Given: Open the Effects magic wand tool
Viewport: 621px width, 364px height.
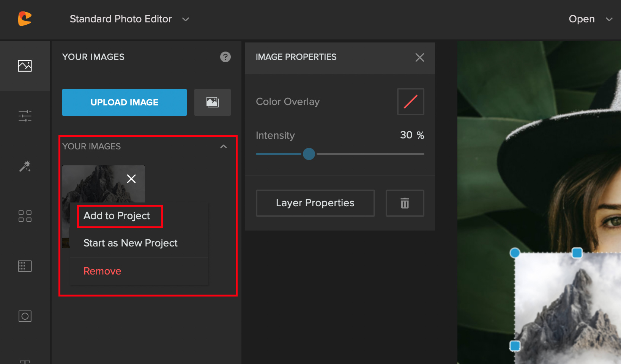Looking at the screenshot, I should coord(25,166).
